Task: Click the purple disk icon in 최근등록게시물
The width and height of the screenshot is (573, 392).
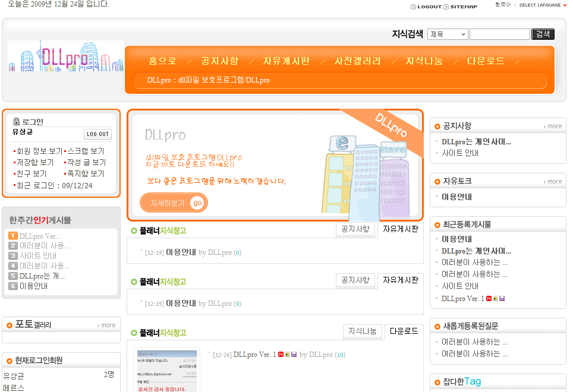Action: point(502,299)
